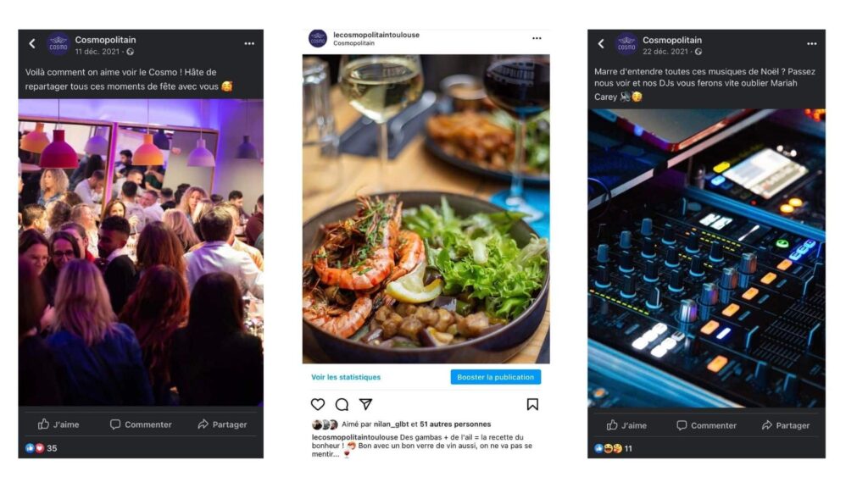Select Commenter under the party photo

pyautogui.click(x=141, y=424)
